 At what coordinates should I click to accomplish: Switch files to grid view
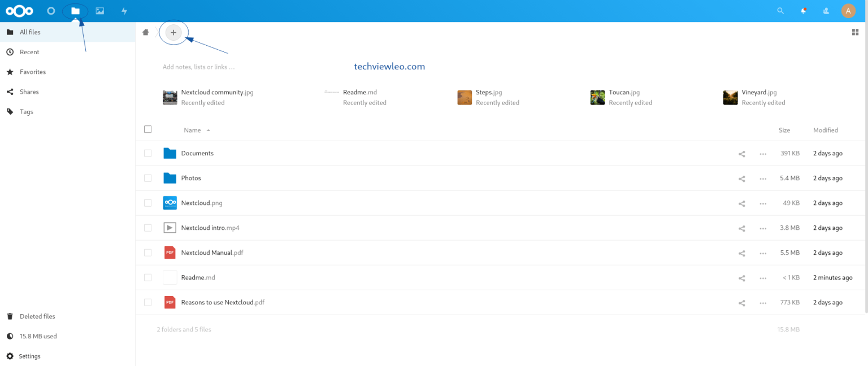tap(855, 32)
